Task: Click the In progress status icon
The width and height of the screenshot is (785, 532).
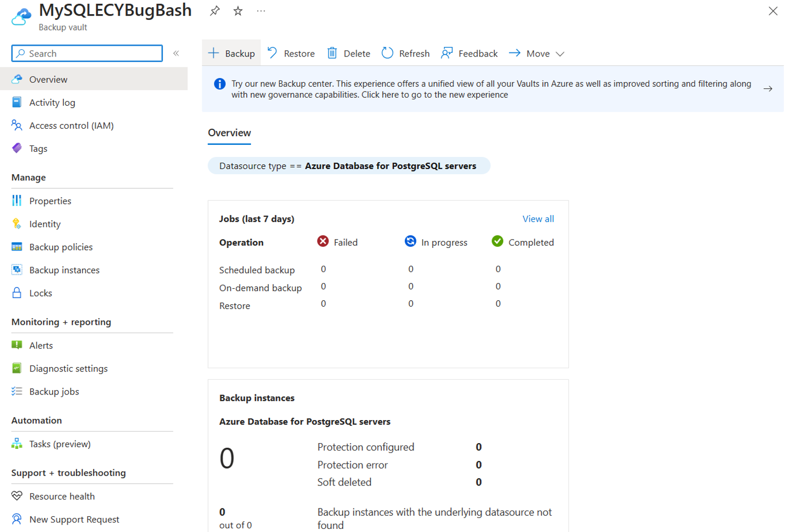Action: 411,241
